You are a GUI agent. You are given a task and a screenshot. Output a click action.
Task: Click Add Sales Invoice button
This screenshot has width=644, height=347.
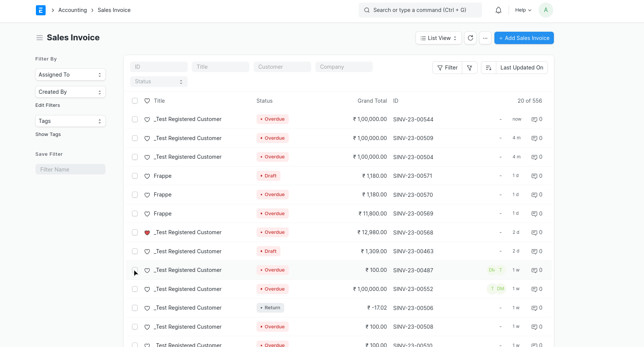click(524, 38)
